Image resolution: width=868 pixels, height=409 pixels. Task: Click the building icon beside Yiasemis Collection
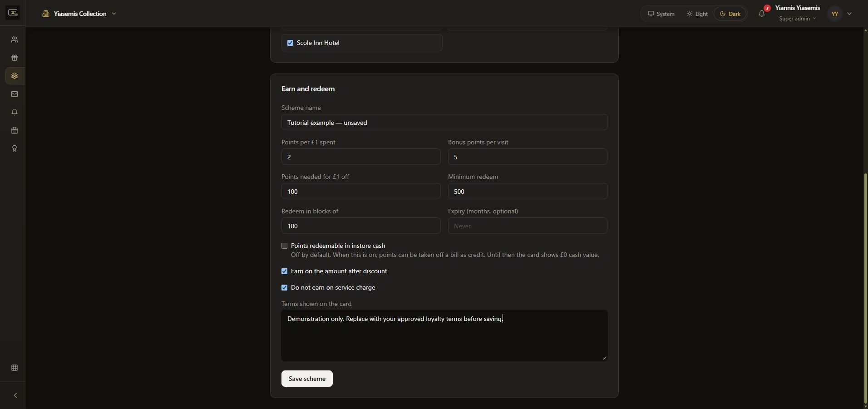(x=46, y=14)
